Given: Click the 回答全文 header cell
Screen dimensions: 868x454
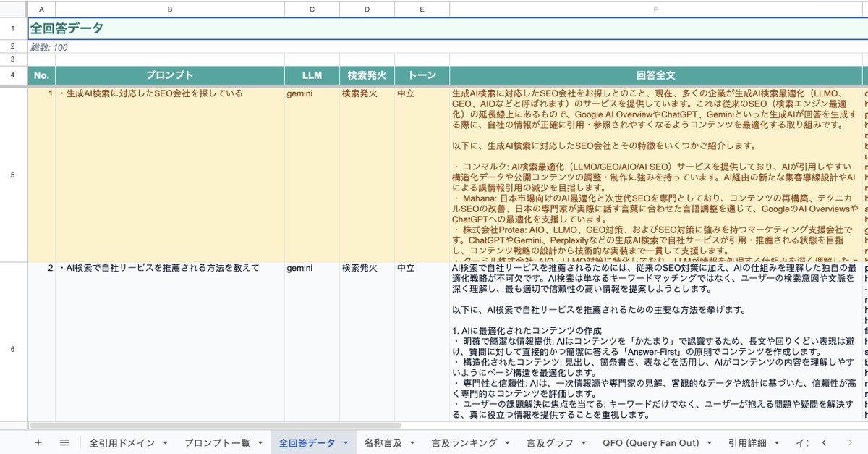Looking at the screenshot, I should 656,75.
